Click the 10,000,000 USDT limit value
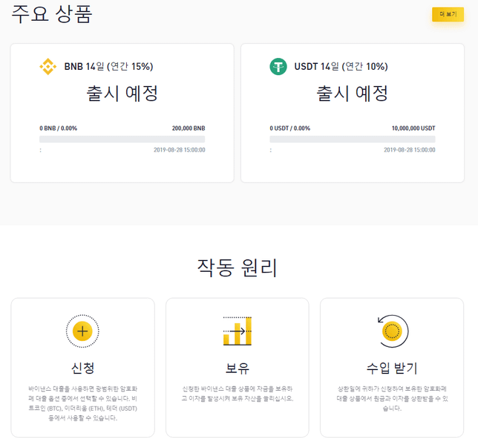Viewport: 478px width, 448px height. click(x=413, y=129)
